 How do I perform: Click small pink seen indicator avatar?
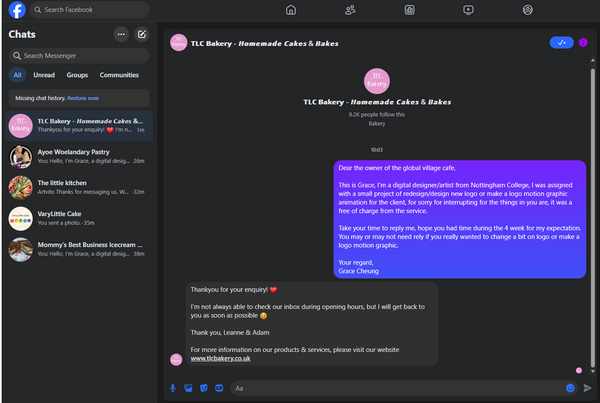point(579,370)
